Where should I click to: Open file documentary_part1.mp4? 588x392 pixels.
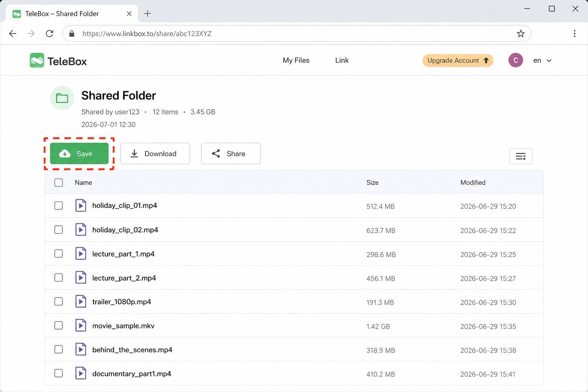[x=132, y=374]
